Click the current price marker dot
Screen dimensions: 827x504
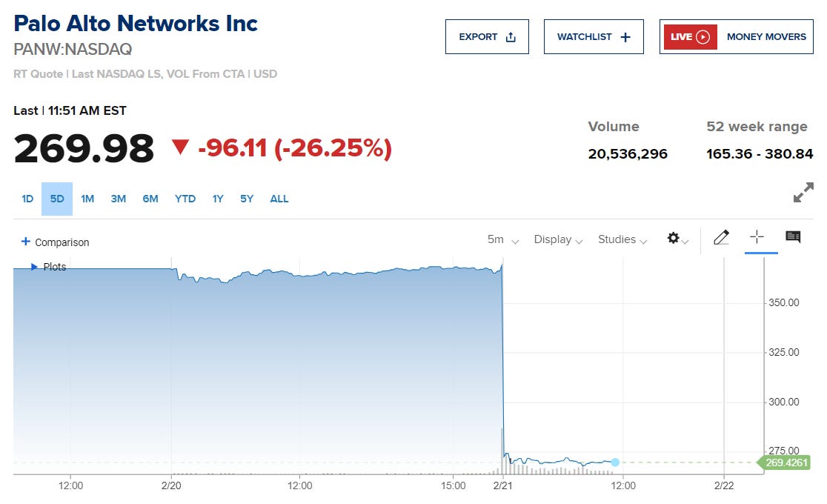615,462
